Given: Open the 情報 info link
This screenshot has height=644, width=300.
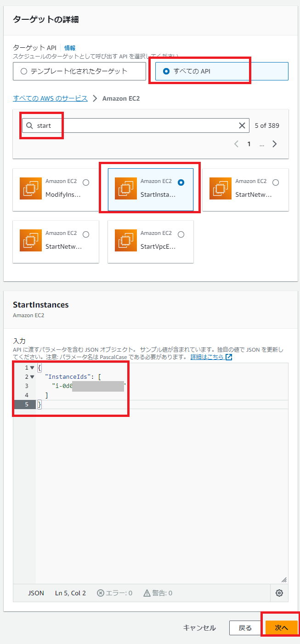Looking at the screenshot, I should point(70,48).
